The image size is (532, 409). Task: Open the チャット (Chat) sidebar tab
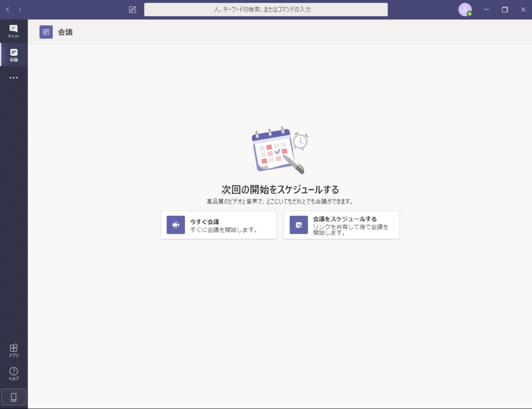click(x=14, y=31)
